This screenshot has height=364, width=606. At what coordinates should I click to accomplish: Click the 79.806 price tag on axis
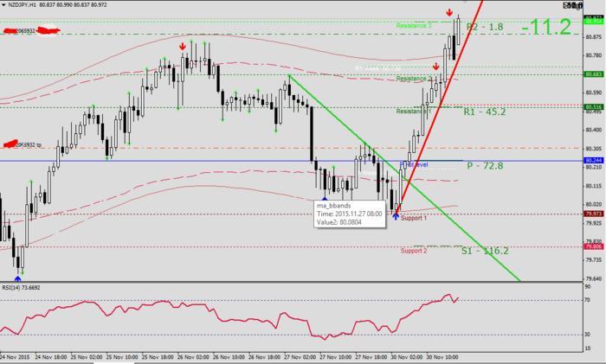(x=594, y=246)
